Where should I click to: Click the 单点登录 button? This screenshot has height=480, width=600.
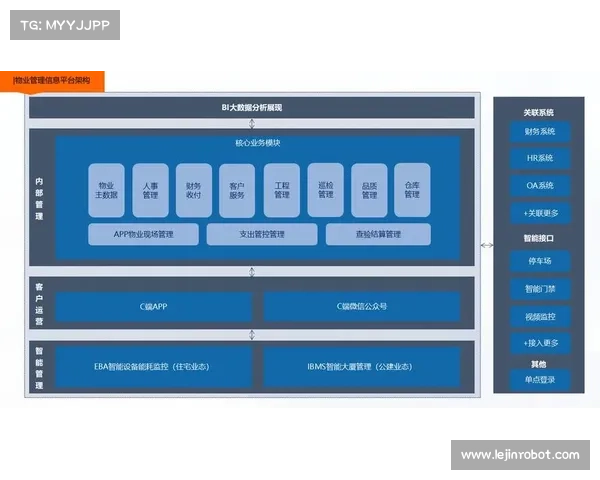[540, 379]
